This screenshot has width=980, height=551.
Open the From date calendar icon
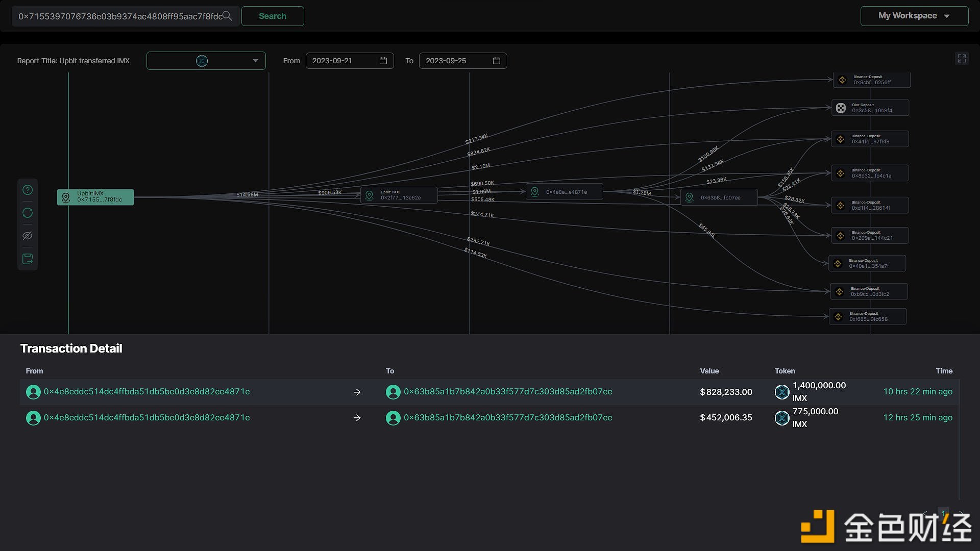pyautogui.click(x=383, y=61)
